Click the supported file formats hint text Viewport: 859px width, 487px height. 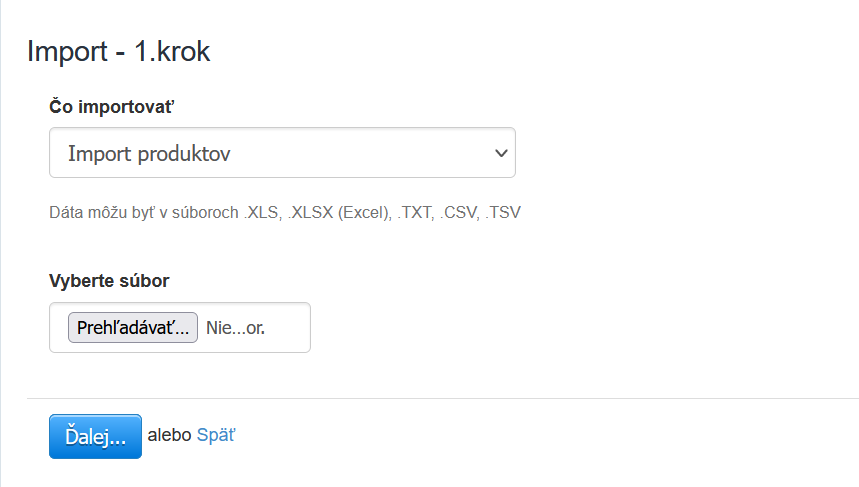(285, 213)
